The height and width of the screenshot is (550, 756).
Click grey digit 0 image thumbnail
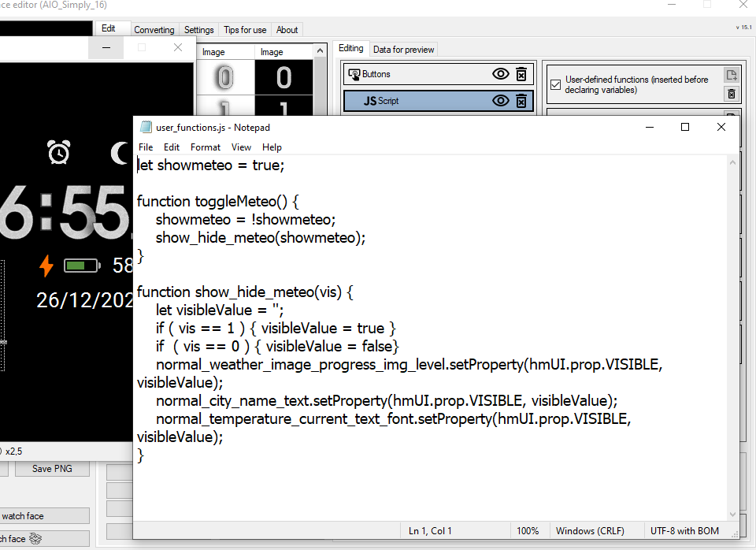[224, 77]
